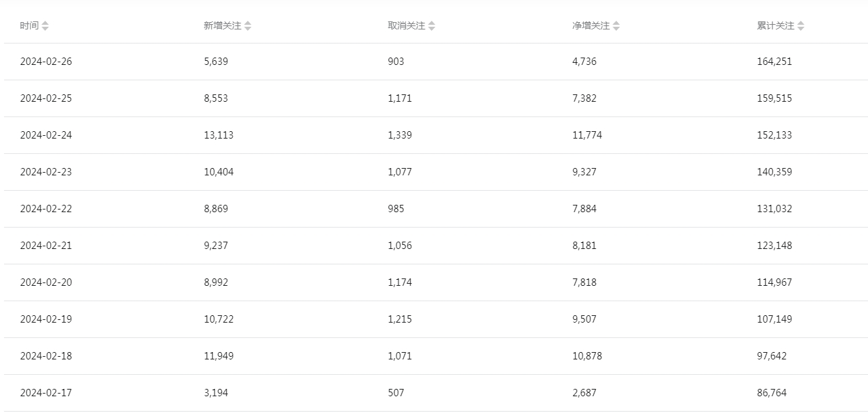Click the 净增关注 column header text

(591, 26)
